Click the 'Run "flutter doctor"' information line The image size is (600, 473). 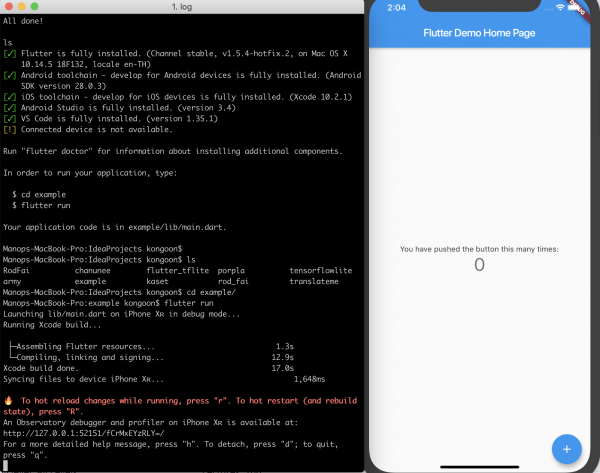tap(173, 151)
